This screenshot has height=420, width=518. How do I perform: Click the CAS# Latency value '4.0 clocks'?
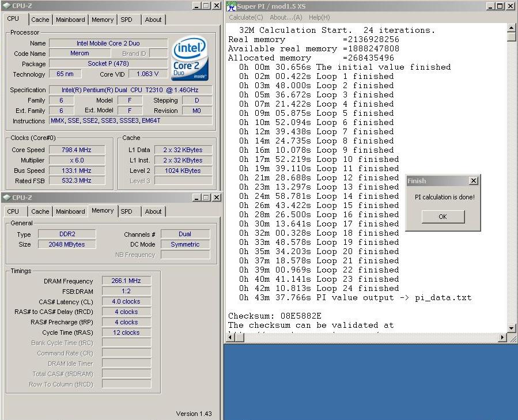(127, 301)
